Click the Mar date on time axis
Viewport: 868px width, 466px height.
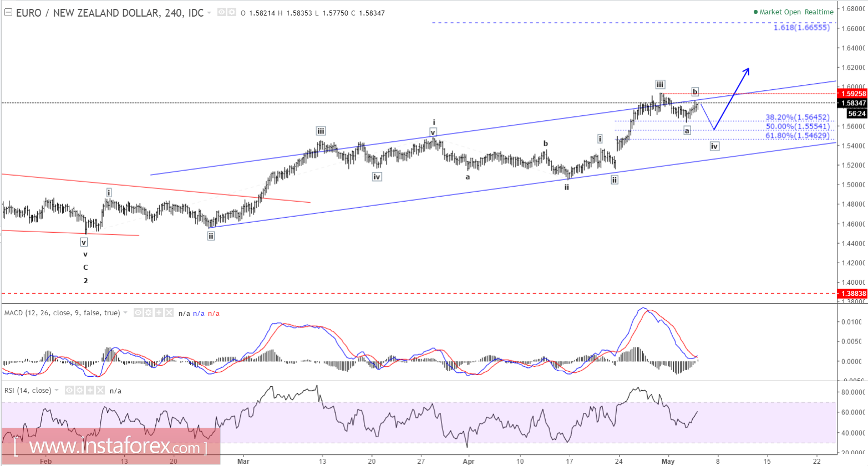pyautogui.click(x=243, y=461)
